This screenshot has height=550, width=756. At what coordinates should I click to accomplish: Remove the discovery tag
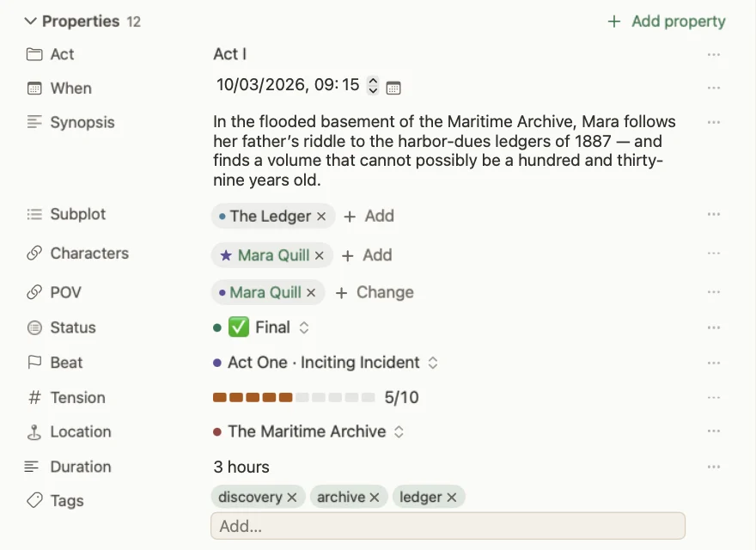[x=292, y=498]
